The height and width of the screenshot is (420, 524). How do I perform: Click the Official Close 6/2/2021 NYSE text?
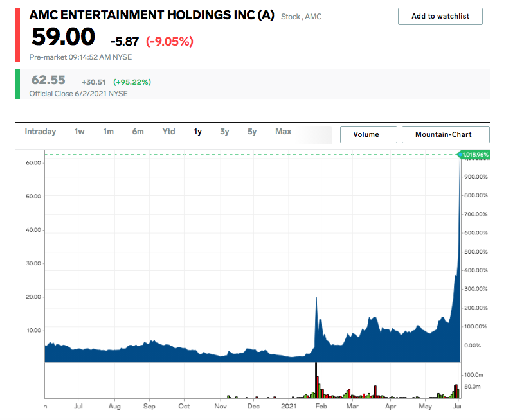coord(78,94)
